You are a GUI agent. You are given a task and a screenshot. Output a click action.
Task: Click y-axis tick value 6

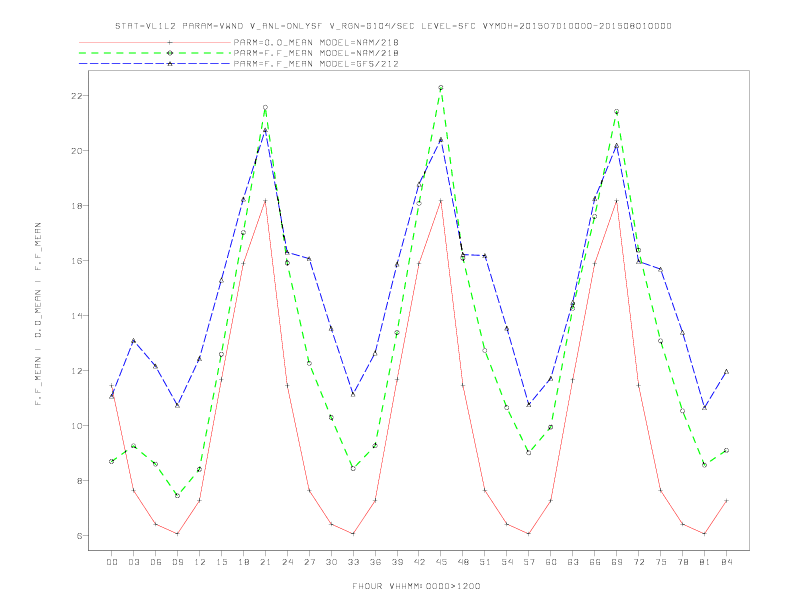pyautogui.click(x=80, y=536)
